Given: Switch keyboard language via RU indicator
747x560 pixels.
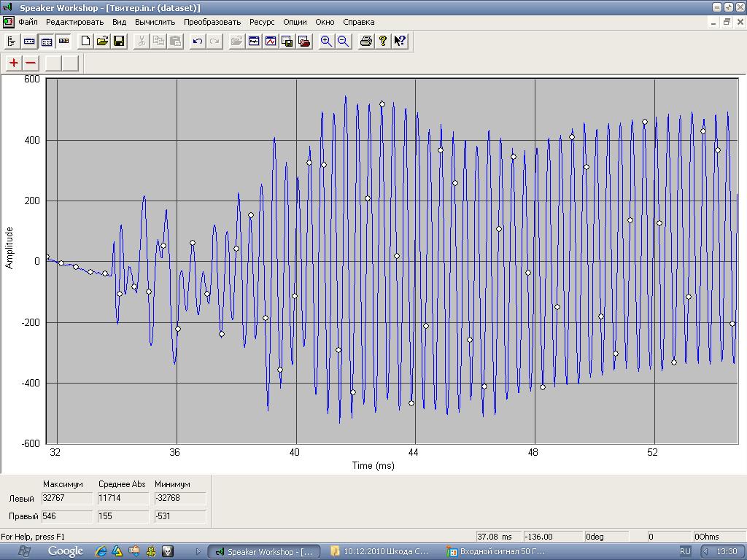Looking at the screenshot, I should 685,551.
